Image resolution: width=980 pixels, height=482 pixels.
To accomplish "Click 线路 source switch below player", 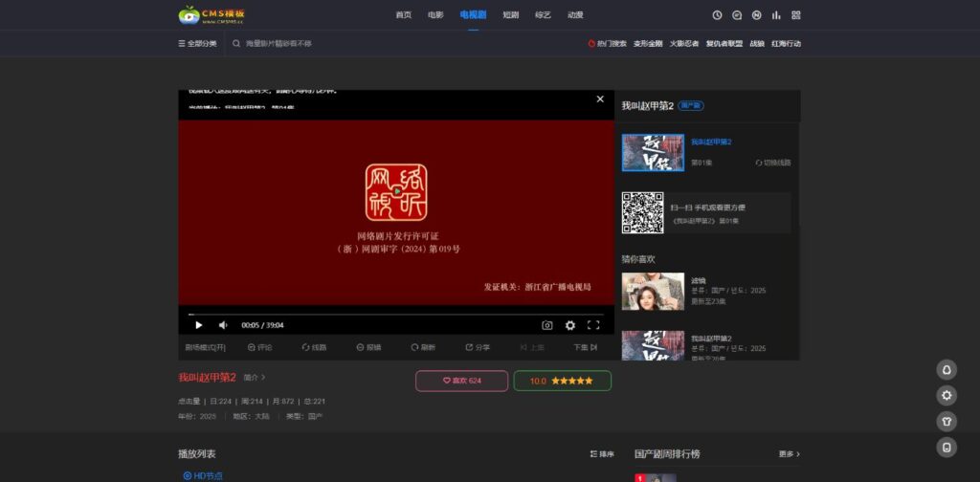I will point(314,347).
